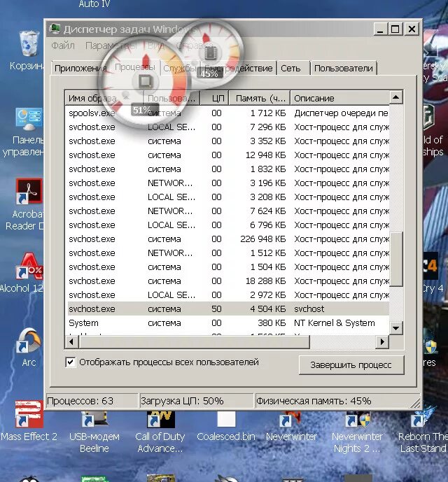Sort by the Имя образа column header
Viewport: 448px width, 482px height.
click(104, 98)
